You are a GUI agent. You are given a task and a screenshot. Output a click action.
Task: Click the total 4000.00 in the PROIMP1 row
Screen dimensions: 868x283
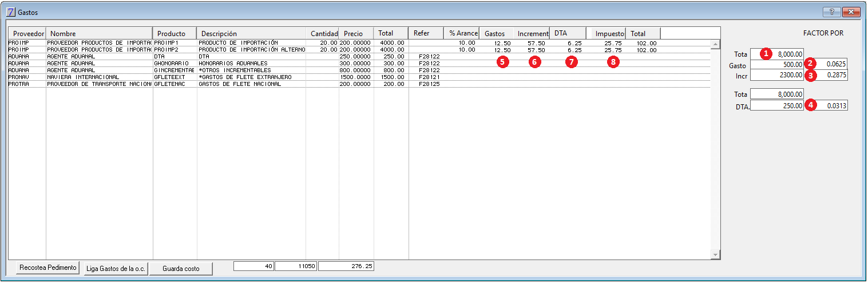[x=392, y=43]
